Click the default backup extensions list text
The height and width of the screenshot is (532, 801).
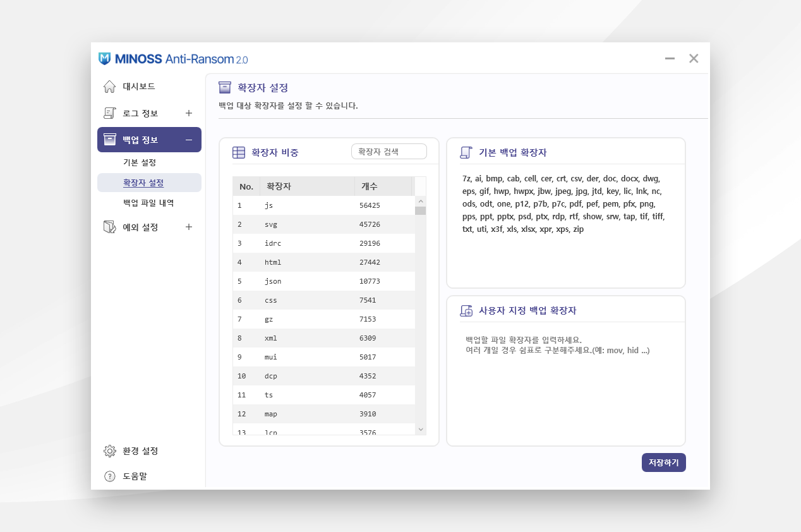563,203
